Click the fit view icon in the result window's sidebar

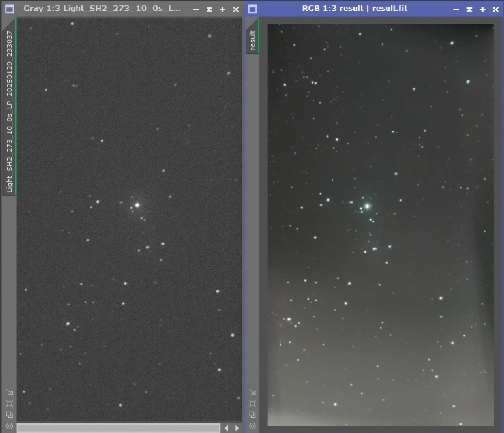coord(252,403)
